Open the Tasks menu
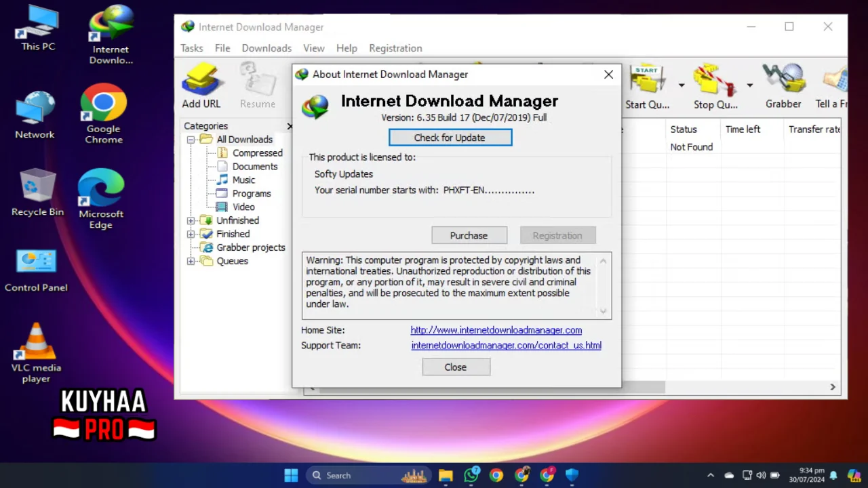This screenshot has width=868, height=488. click(192, 48)
